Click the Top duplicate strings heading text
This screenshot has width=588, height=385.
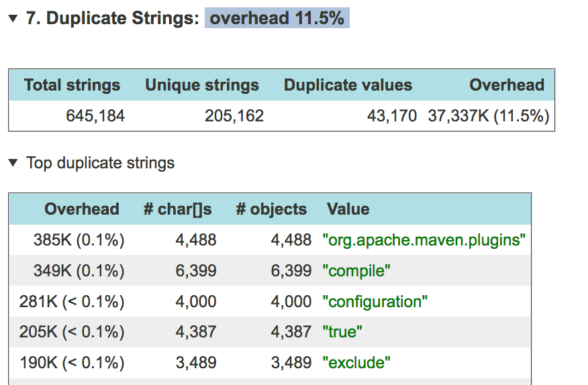(100, 163)
